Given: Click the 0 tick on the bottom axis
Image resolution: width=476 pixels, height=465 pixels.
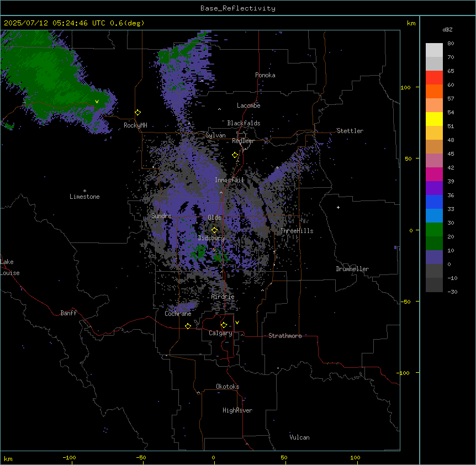Looking at the screenshot, I should (x=213, y=457).
